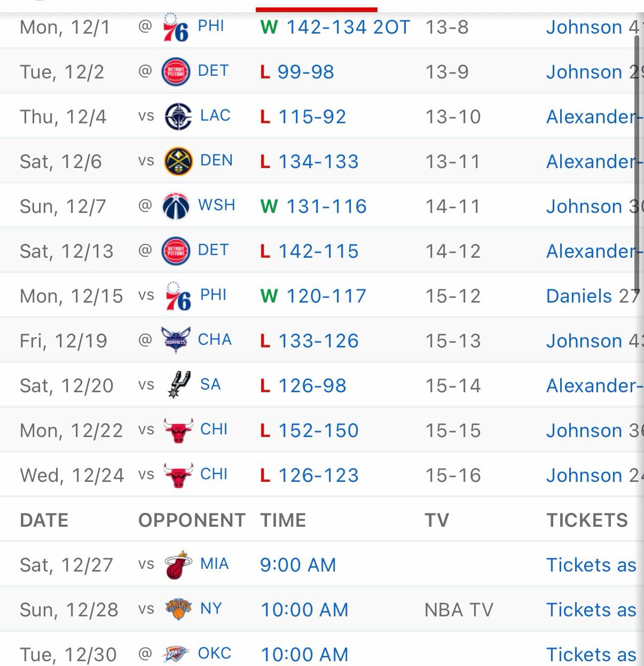644x666 pixels.
Task: Open the 152-150 Chicago game result
Action: [x=318, y=431]
